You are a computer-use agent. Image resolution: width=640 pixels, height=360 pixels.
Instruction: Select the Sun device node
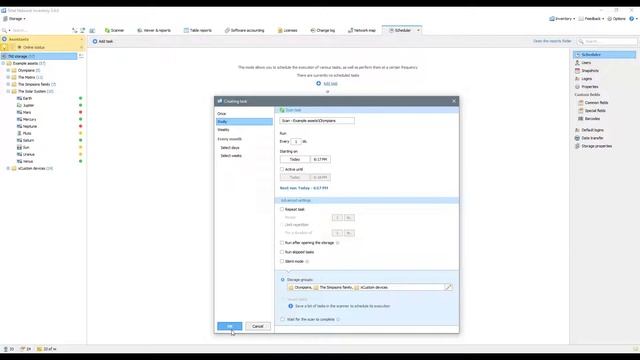[26, 147]
